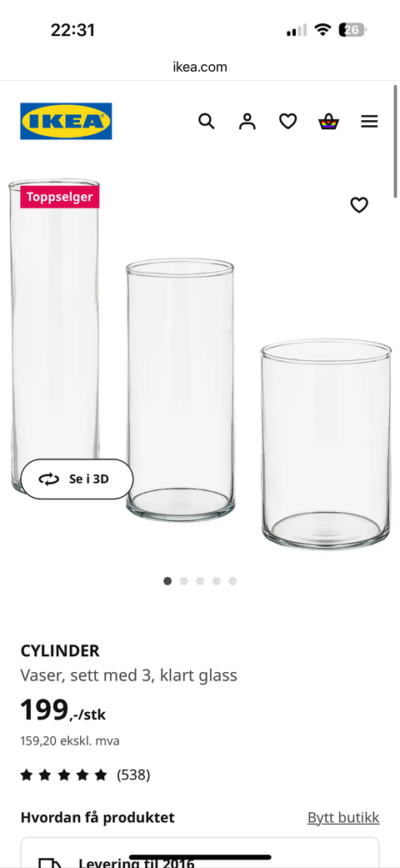Viewport: 400px width, 868px height.
Task: Select the second image carousel dot
Action: pos(183,580)
